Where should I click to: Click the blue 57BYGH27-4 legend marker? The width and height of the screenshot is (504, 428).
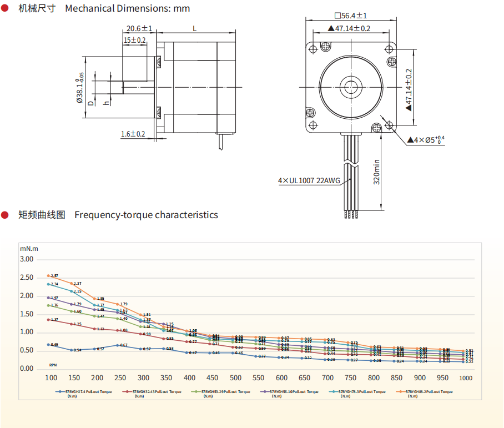point(60,392)
